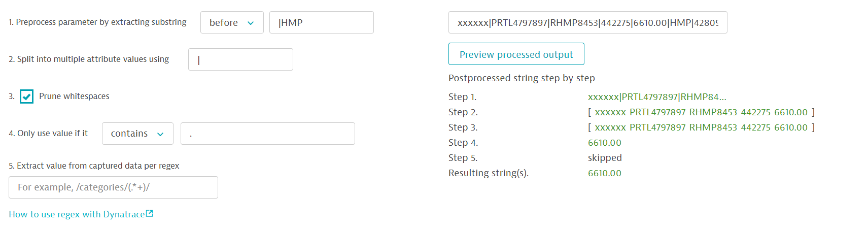This screenshot has height=228, width=868.
Task: Click the Step 1 truncated output string
Action: click(657, 97)
